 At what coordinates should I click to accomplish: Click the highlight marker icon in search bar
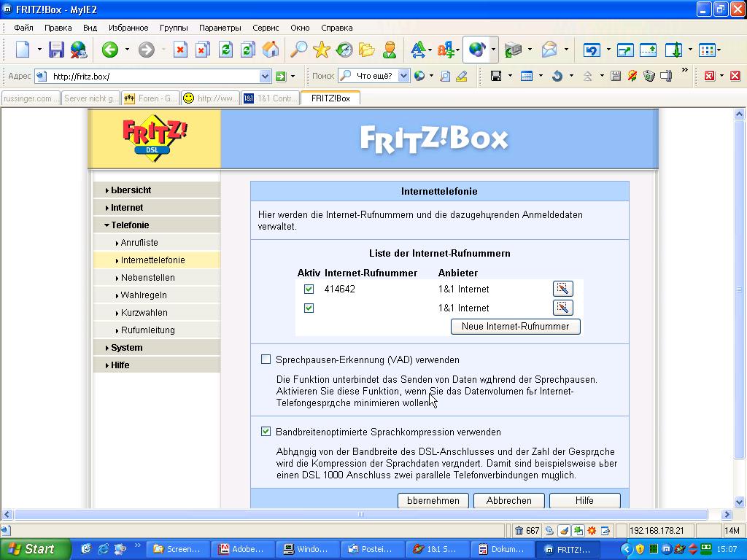[x=462, y=76]
